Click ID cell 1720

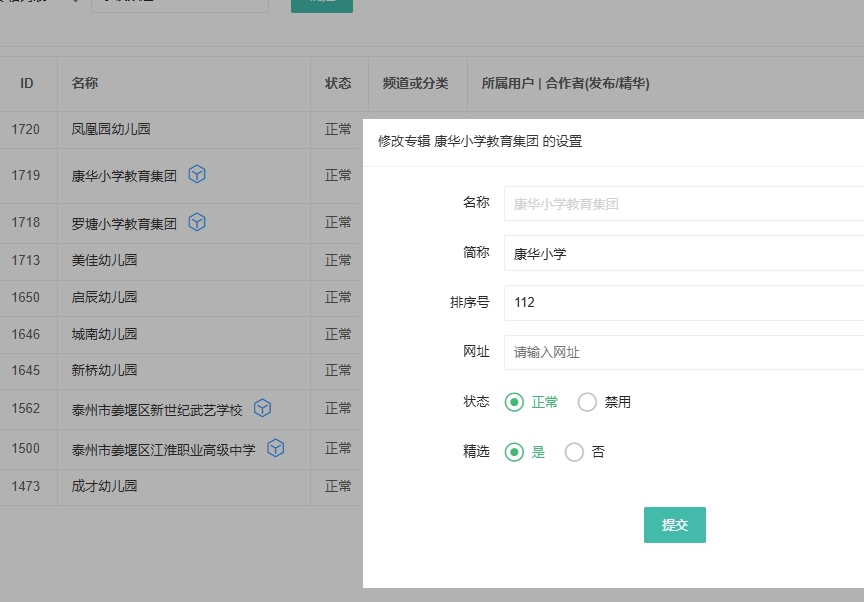(x=26, y=129)
